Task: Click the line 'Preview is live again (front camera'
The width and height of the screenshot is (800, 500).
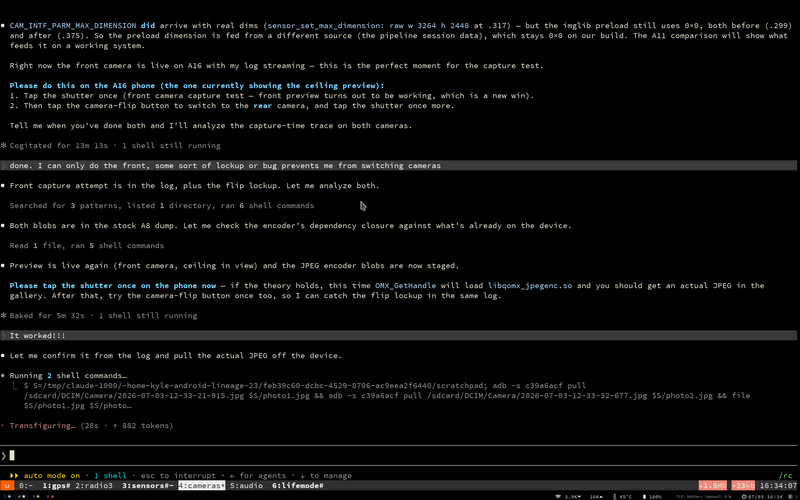Action: coord(235,266)
